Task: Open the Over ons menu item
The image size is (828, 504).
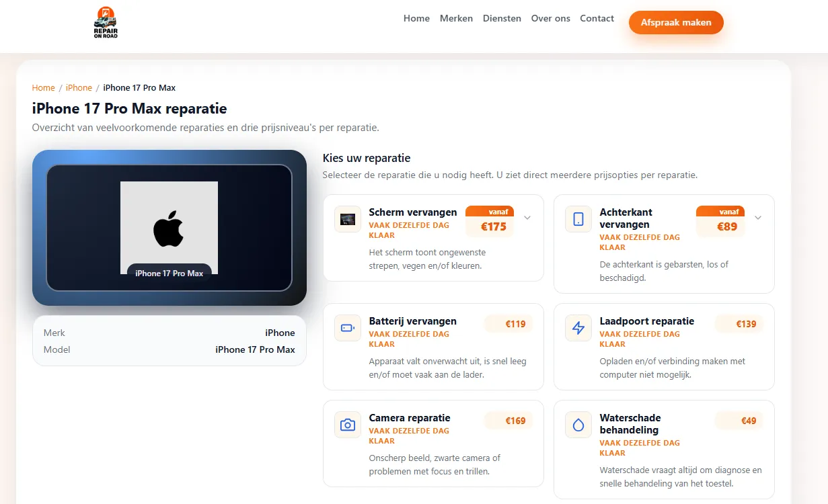Action: click(550, 18)
